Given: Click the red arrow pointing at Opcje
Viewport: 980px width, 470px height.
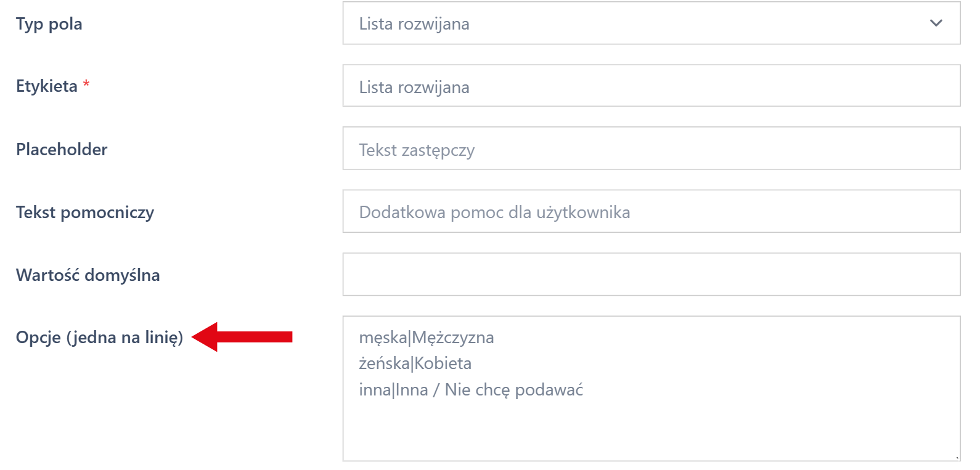Looking at the screenshot, I should (247, 336).
